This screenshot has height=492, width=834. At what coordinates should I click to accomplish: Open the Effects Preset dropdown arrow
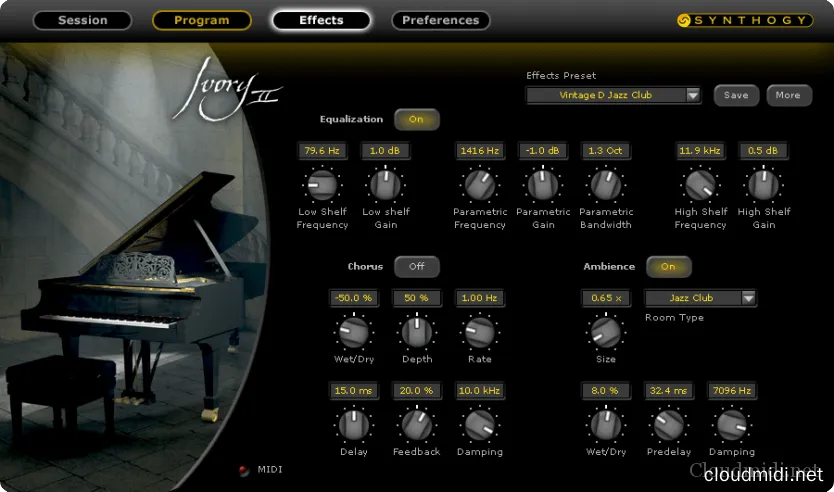click(x=693, y=95)
